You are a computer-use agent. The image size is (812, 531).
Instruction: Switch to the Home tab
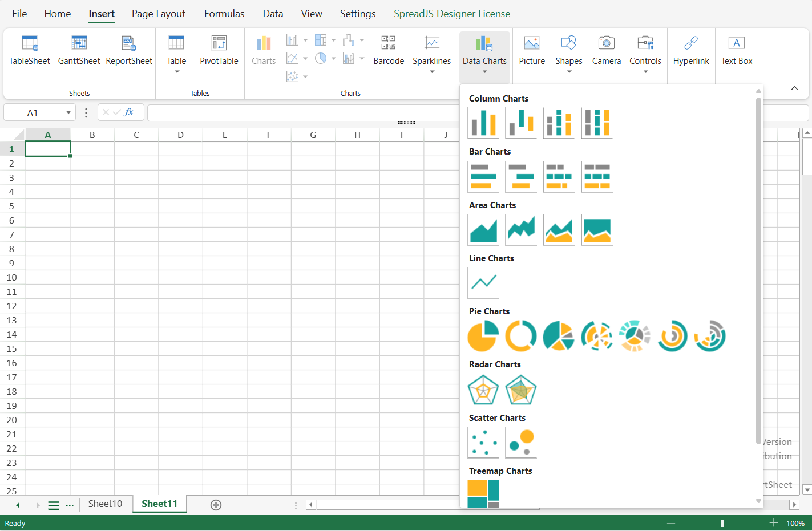[x=58, y=14]
